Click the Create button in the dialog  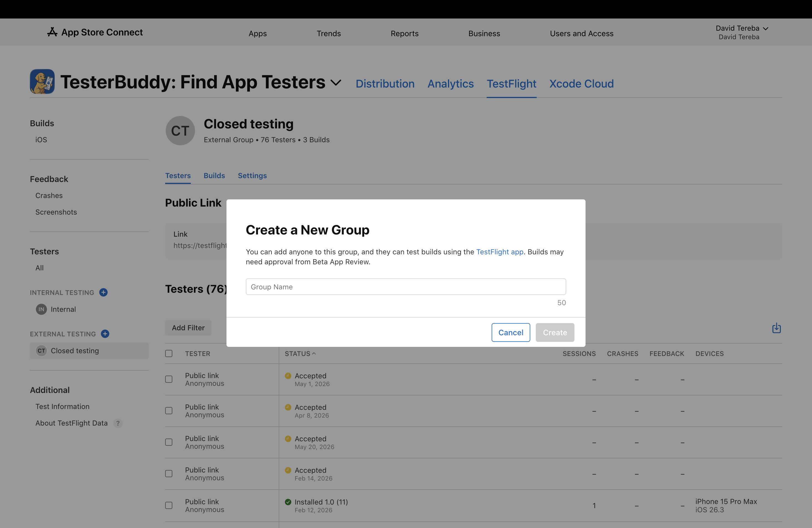555,332
